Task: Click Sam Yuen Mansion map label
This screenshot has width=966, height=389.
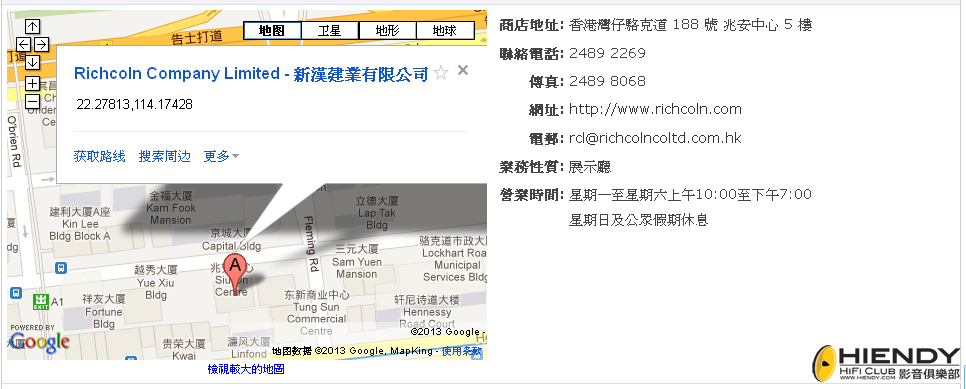Action: tap(357, 261)
